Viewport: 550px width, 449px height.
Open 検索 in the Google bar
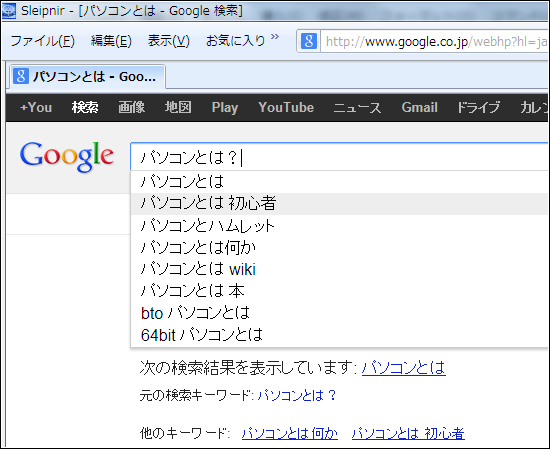(85, 107)
